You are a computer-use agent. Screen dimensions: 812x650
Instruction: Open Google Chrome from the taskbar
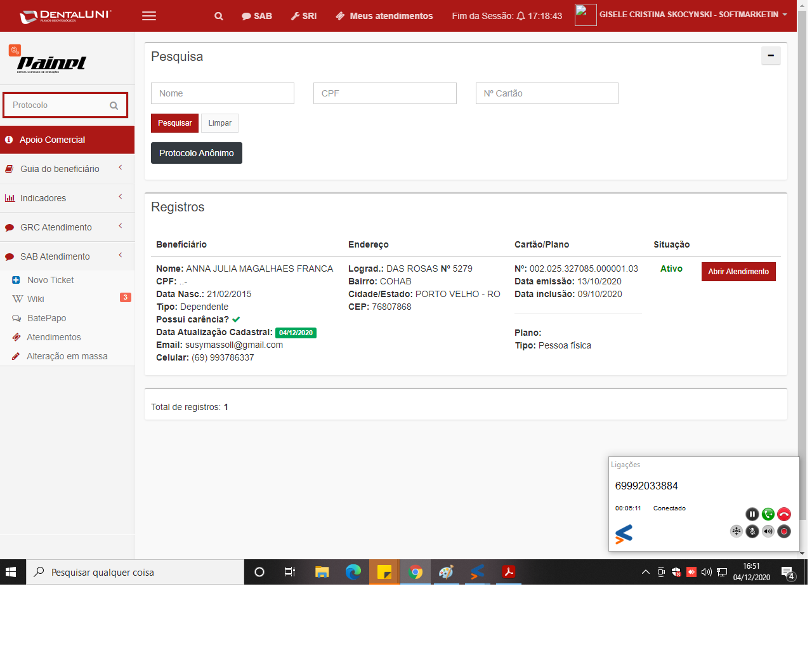[416, 572]
